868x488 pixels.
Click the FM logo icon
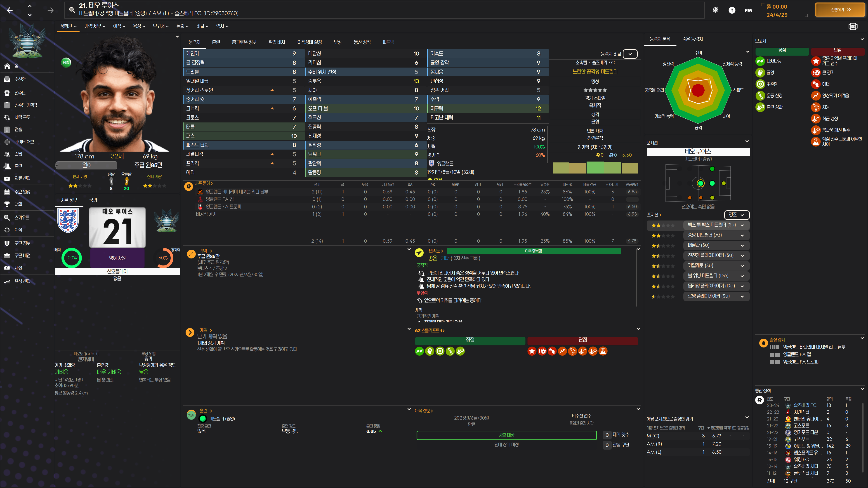pos(748,10)
